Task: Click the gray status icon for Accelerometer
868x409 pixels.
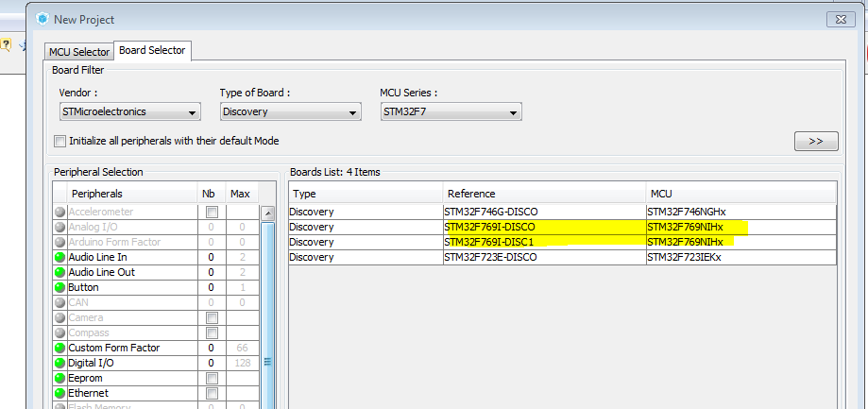Action: (x=60, y=212)
